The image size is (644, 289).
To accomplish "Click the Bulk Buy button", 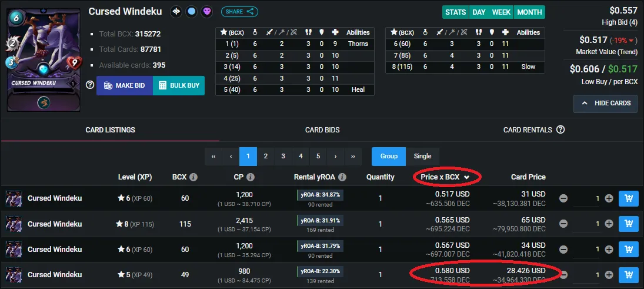I will point(179,85).
